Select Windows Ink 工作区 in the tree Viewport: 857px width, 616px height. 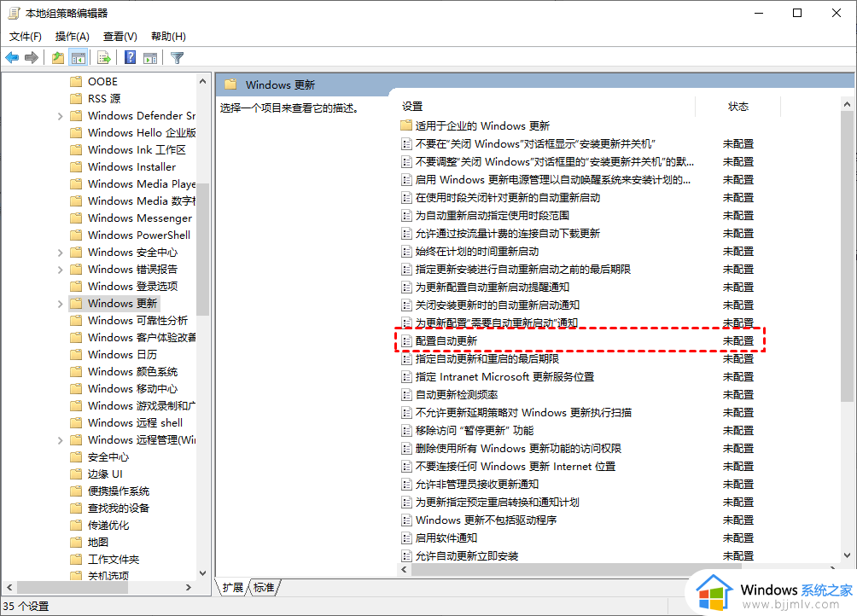point(137,149)
